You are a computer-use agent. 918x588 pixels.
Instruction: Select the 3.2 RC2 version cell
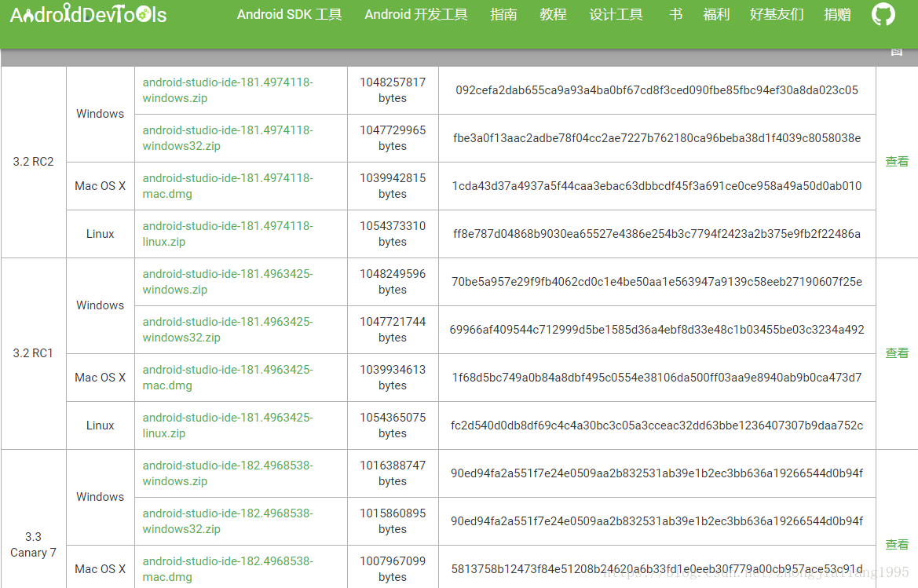[33, 162]
